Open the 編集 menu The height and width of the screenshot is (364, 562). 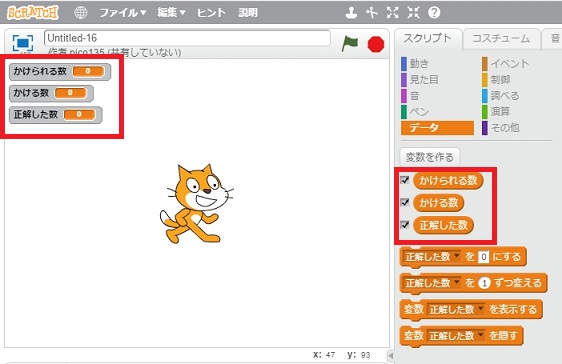click(x=171, y=13)
